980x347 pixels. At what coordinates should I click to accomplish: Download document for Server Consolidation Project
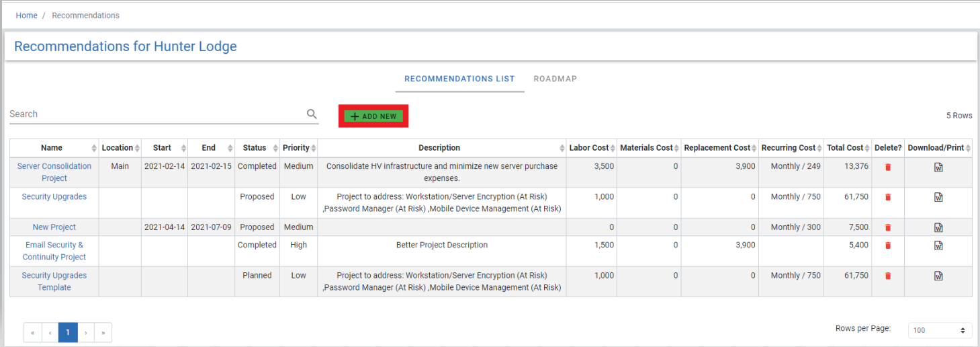938,167
